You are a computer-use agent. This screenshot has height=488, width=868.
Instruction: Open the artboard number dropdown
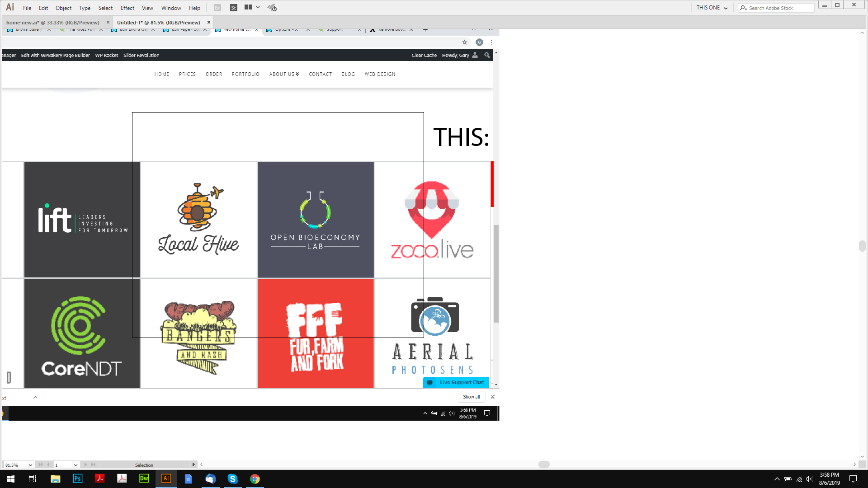(x=75, y=465)
